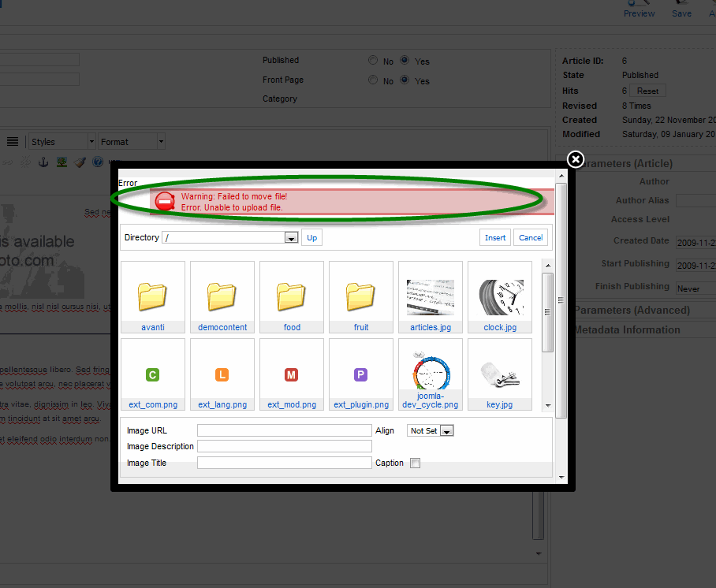Click the justify full alignment icon
This screenshot has height=588, width=716.
(13, 142)
